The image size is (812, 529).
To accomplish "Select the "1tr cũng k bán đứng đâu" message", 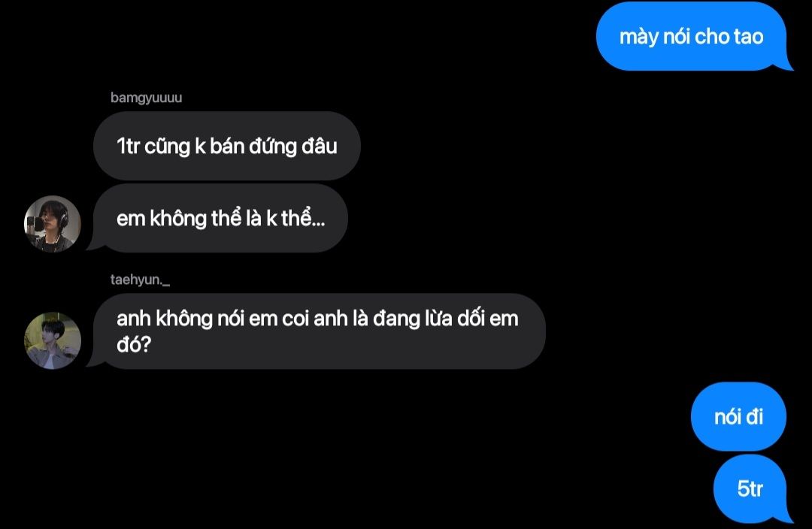I will pyautogui.click(x=227, y=146).
